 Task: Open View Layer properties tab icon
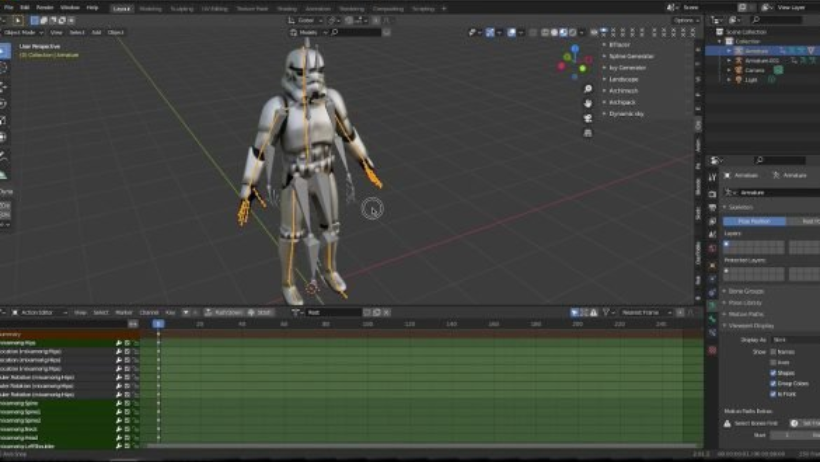point(712,221)
